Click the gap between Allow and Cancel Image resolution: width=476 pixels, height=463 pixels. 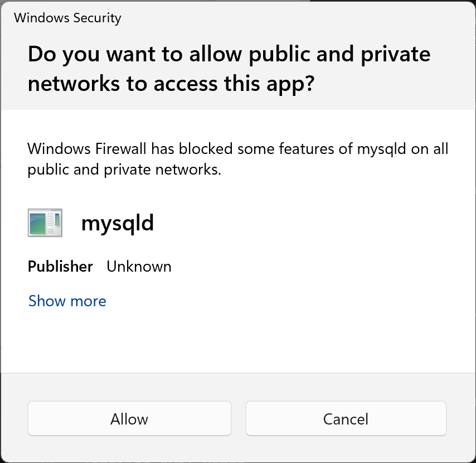click(239, 418)
